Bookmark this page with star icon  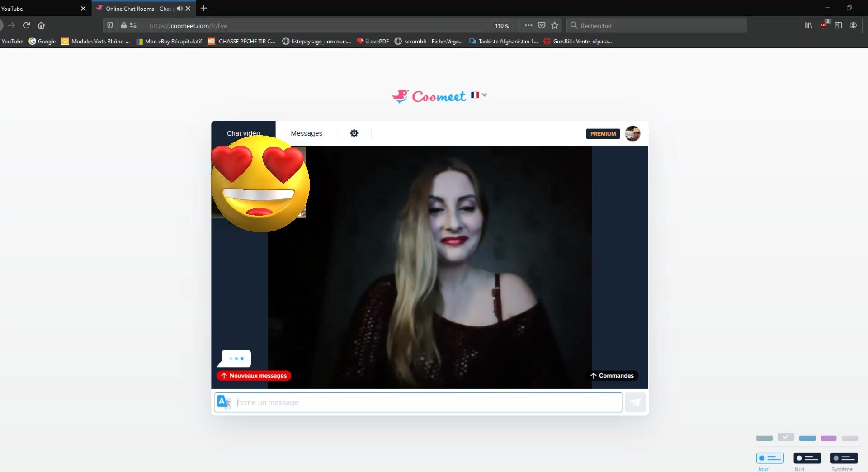coord(555,26)
